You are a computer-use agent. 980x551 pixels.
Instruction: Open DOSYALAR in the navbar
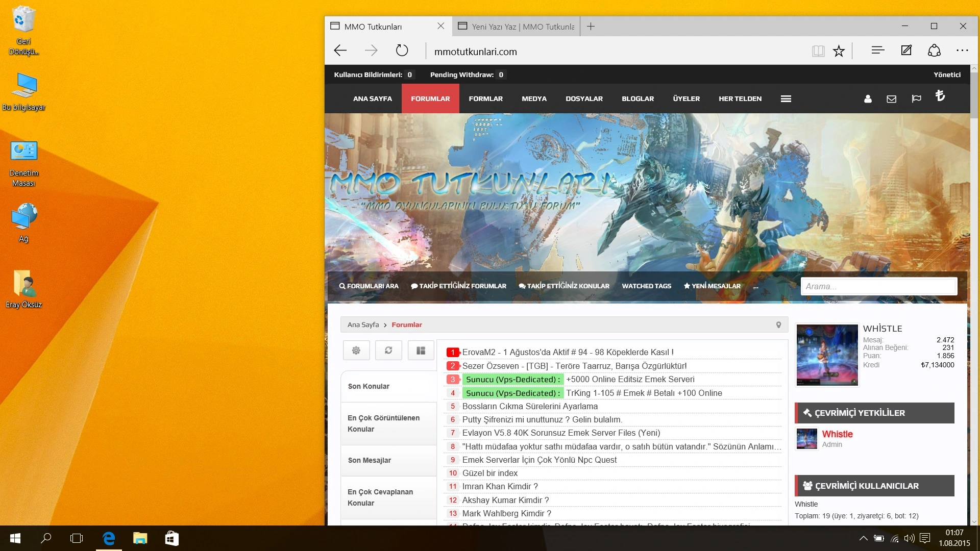coord(584,99)
